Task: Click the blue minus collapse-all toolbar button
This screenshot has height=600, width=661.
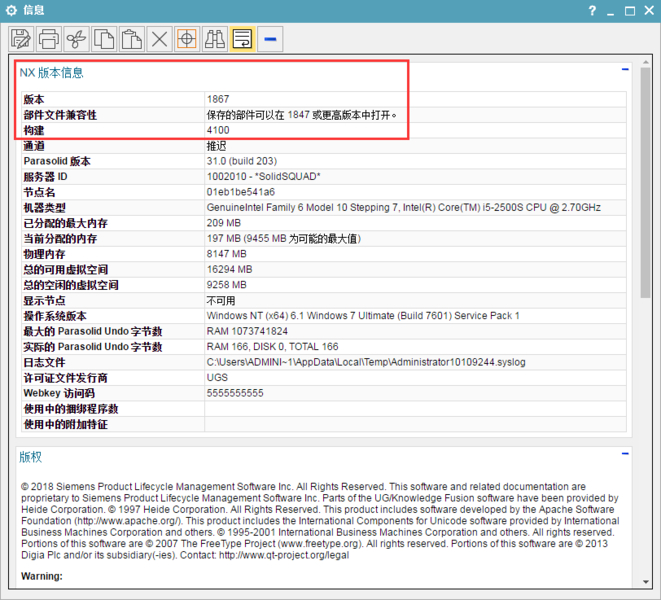Action: [270, 39]
